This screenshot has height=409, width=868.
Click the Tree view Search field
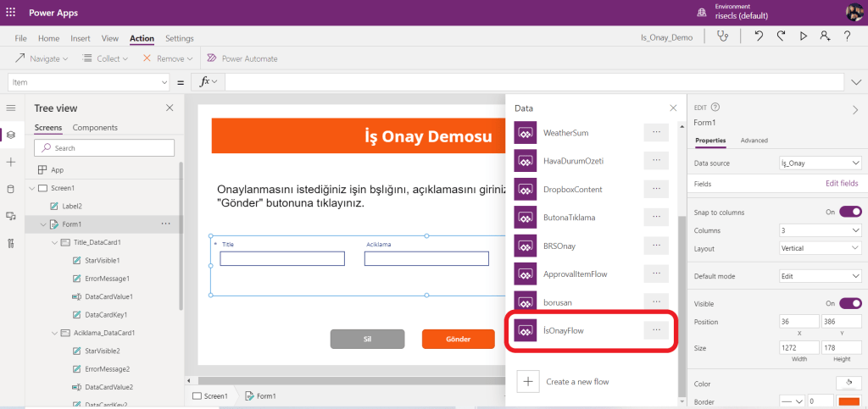tap(104, 148)
